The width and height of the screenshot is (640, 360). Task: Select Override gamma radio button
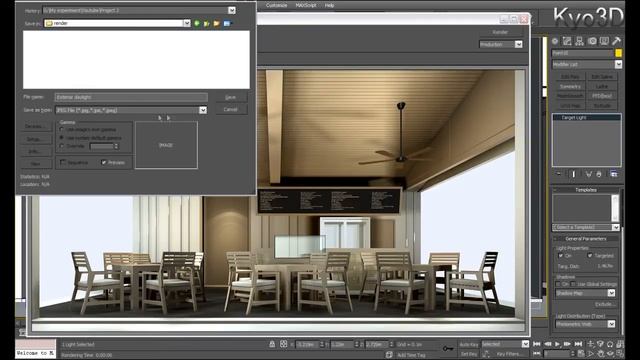(x=62, y=146)
